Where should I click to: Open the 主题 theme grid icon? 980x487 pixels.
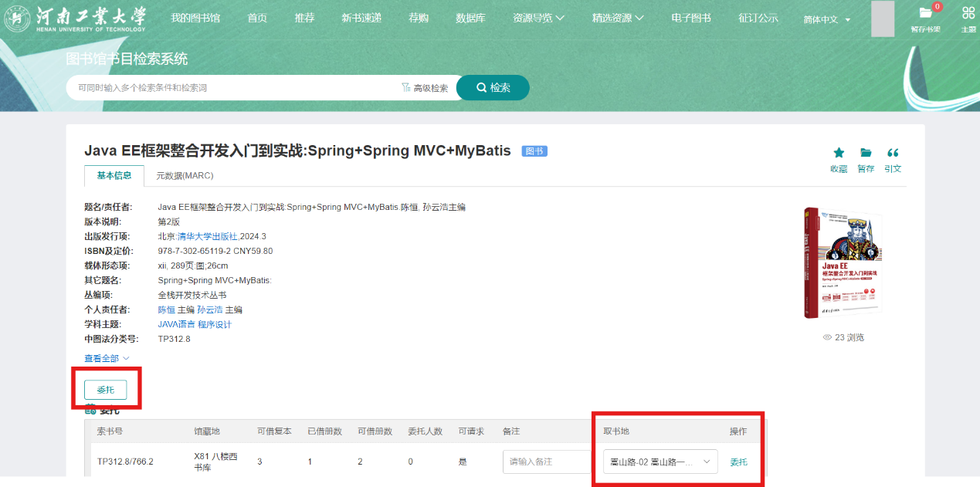click(968, 13)
